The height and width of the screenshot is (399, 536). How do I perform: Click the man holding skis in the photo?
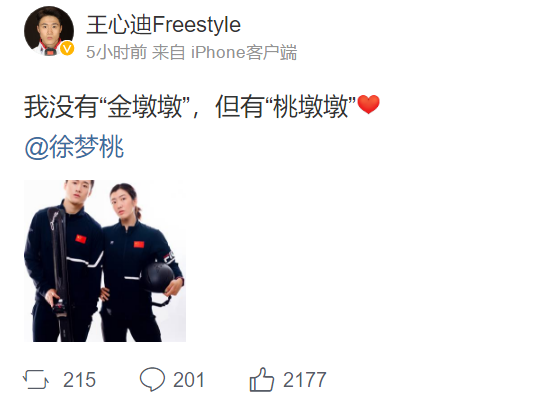[x=63, y=261]
